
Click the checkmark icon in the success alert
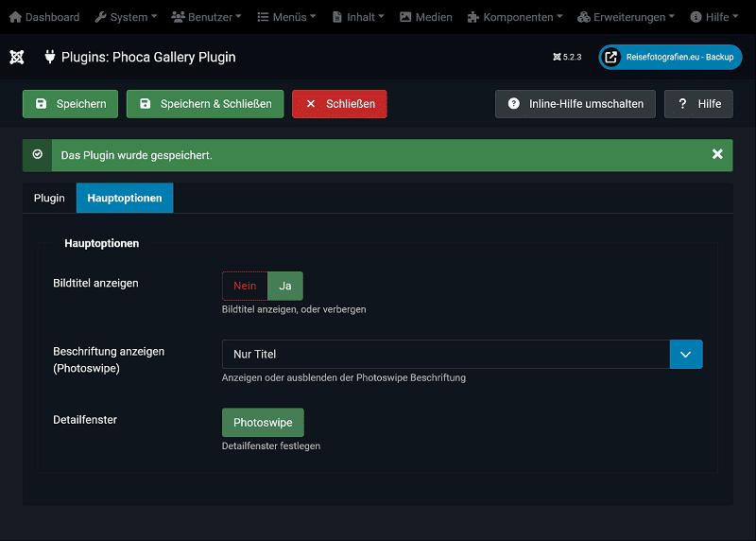[x=37, y=154]
